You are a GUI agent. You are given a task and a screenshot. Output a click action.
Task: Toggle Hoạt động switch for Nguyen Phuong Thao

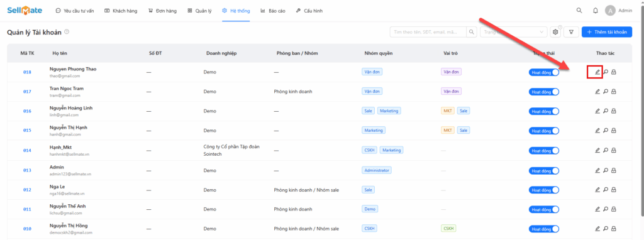(544, 72)
